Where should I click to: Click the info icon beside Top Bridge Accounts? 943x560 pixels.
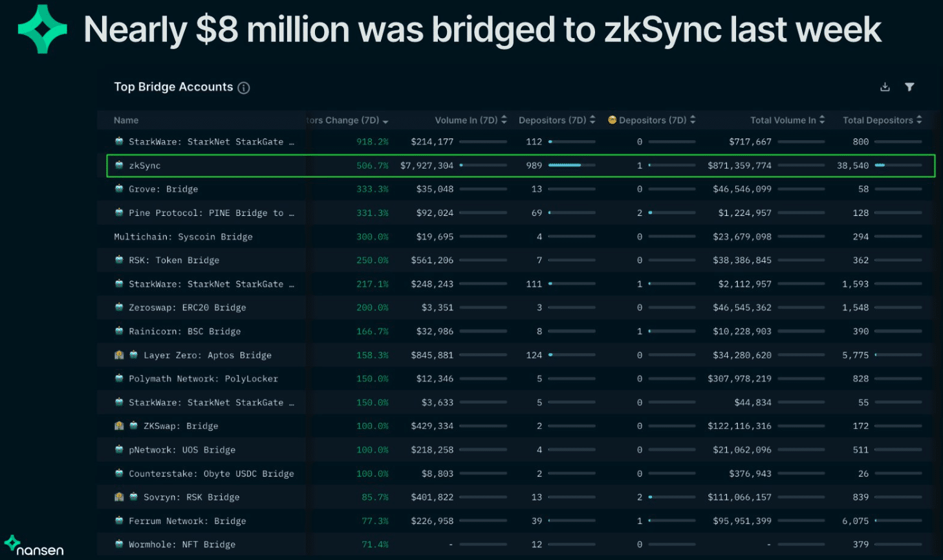pos(244,87)
